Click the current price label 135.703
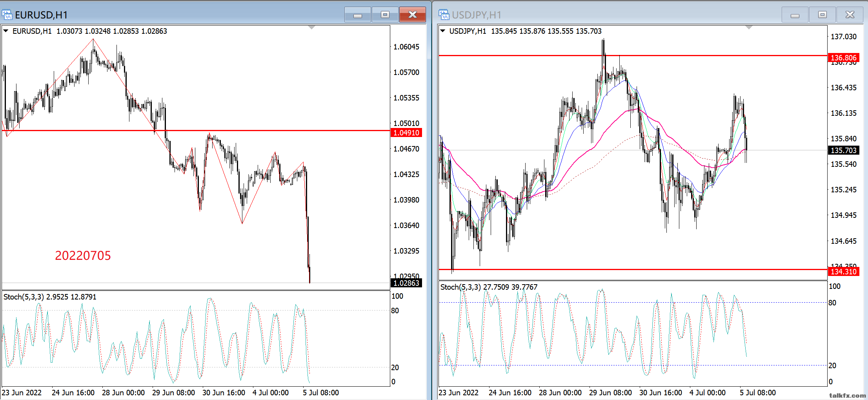 click(x=843, y=150)
